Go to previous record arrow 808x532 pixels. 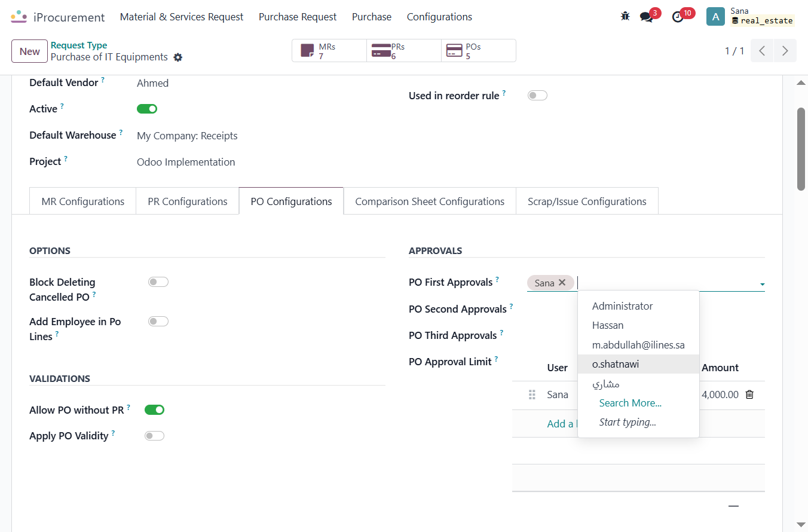pos(762,51)
